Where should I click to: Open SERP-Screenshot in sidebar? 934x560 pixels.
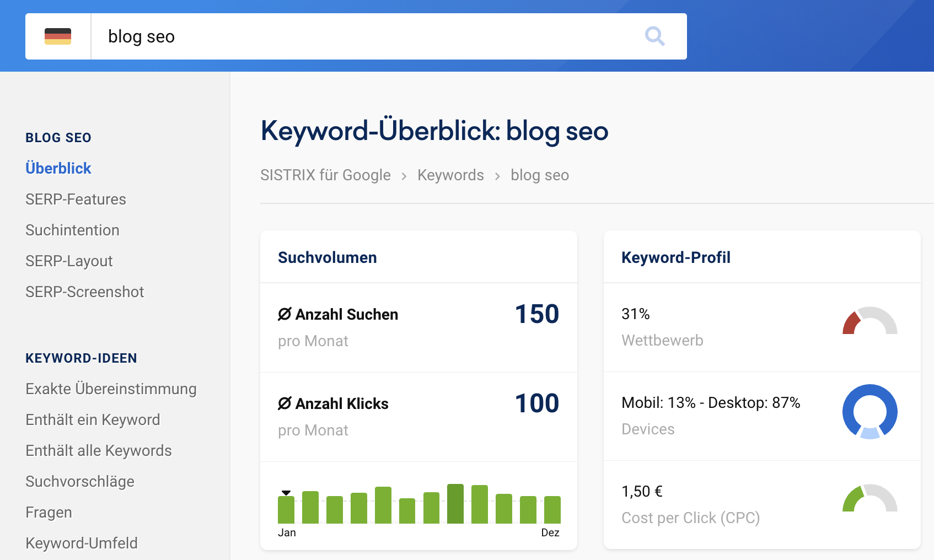coord(84,292)
